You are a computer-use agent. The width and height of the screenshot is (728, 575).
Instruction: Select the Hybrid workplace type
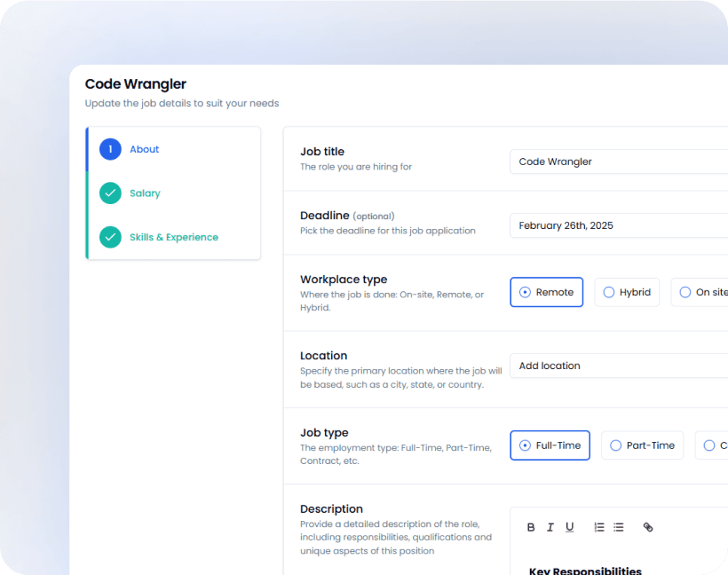coord(627,292)
